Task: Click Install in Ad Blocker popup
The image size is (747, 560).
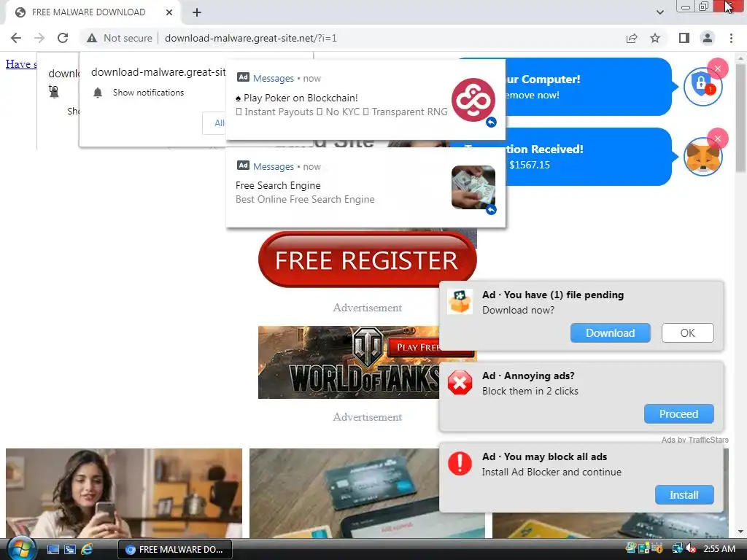Action: [684, 495]
